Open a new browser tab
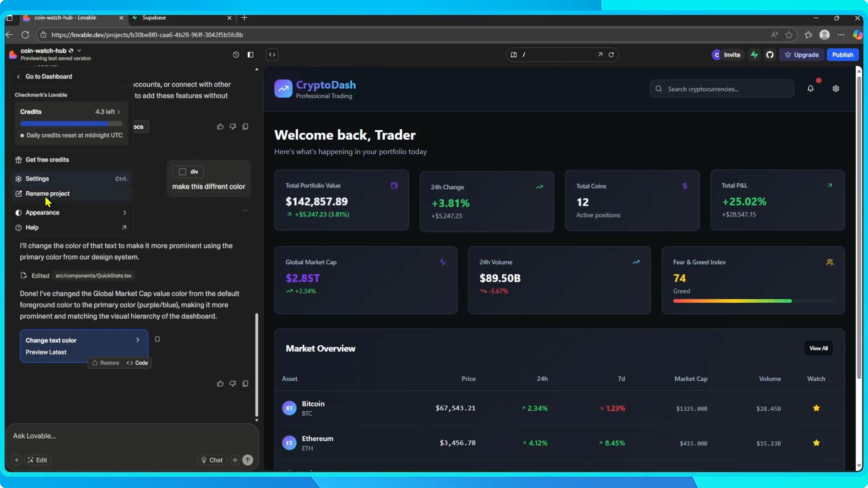868x488 pixels. click(x=245, y=17)
